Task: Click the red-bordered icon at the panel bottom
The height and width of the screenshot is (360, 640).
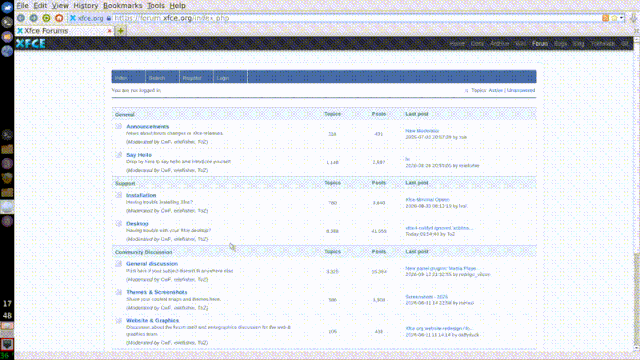Action: coord(7,344)
